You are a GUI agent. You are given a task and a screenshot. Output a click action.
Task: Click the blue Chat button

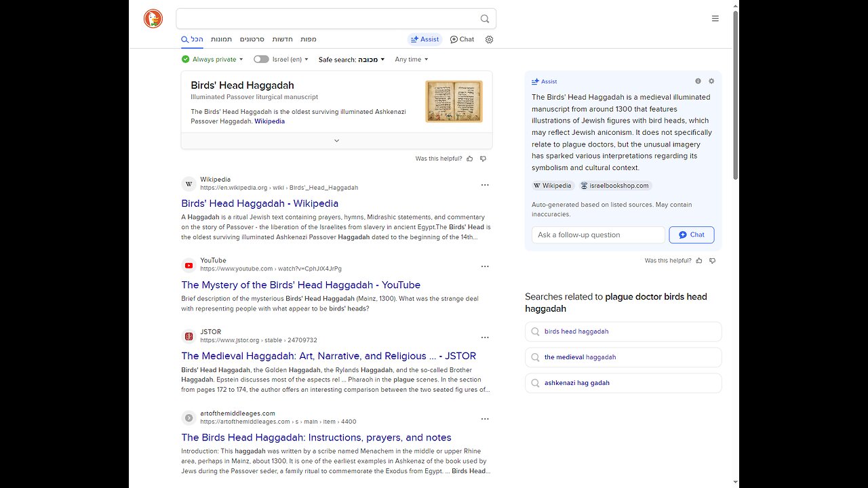pyautogui.click(x=691, y=235)
